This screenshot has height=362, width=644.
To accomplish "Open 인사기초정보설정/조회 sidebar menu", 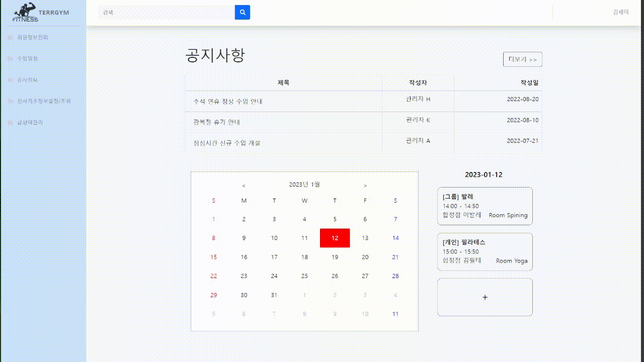I will tap(44, 101).
